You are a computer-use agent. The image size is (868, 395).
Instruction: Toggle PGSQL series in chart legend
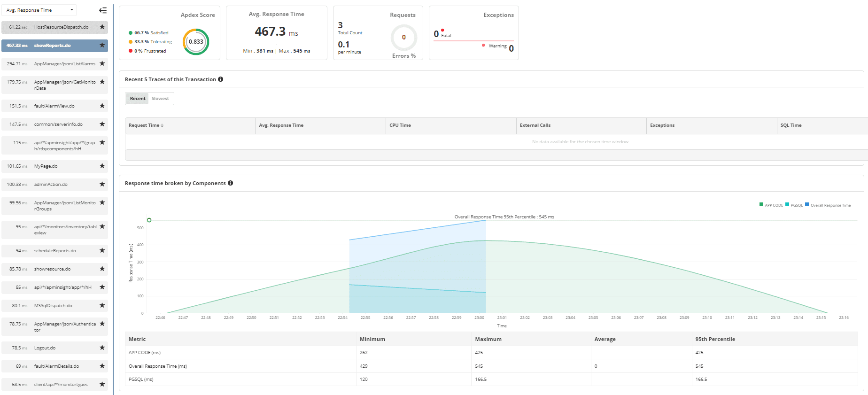point(794,205)
